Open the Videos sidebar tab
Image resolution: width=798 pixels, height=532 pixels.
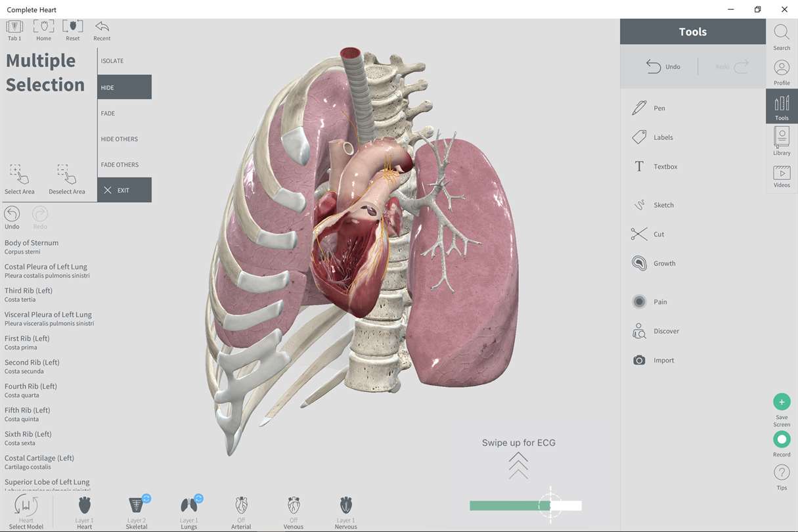782,176
